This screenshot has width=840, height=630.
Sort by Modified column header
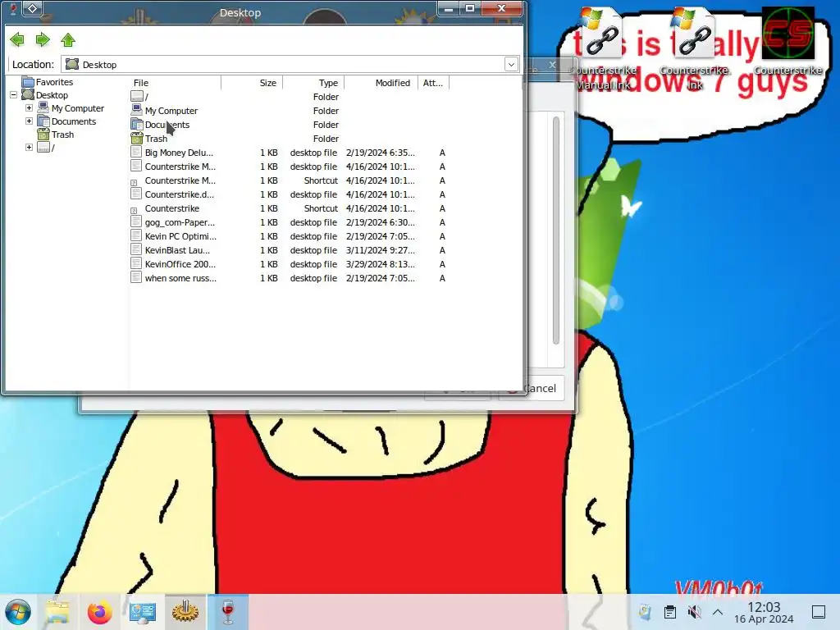tap(381, 83)
